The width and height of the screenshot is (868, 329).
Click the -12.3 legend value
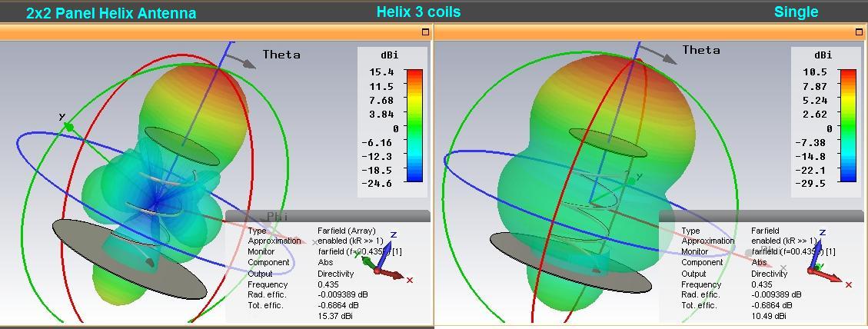click(378, 156)
